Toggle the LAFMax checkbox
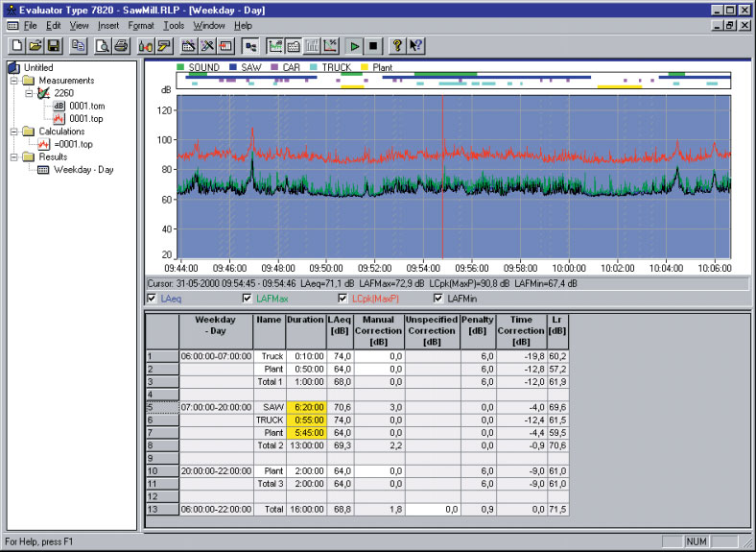The height and width of the screenshot is (552, 756). click(x=248, y=300)
